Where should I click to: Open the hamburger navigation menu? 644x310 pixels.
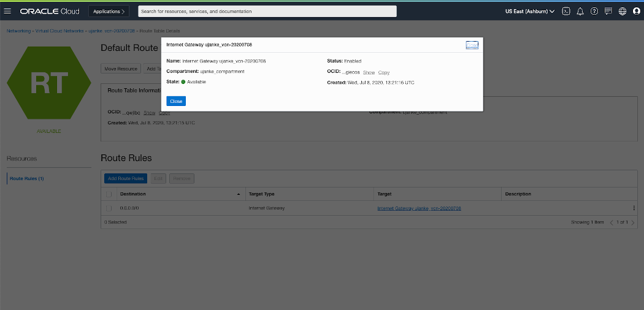coord(7,11)
